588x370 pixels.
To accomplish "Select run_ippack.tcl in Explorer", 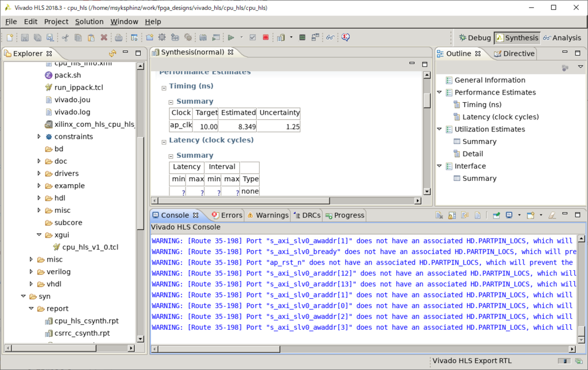I will 78,87.
